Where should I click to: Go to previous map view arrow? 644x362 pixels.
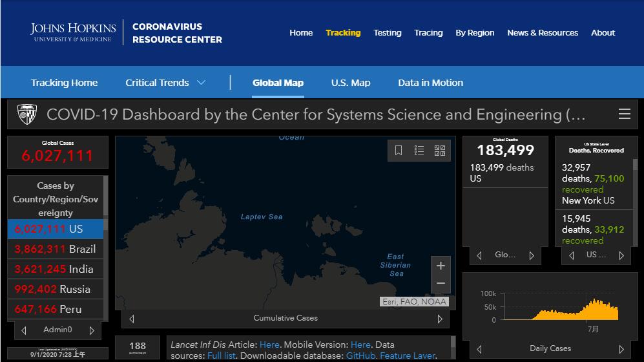(x=132, y=319)
